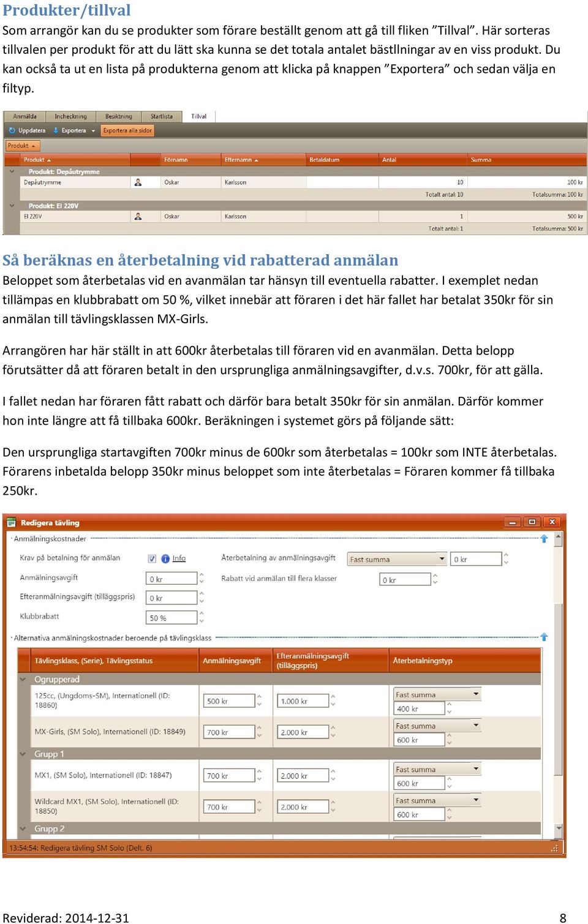Screen dimensions: 588x924
Task: Click the status text Redigera tävling SM Solo
Action: tap(80, 848)
